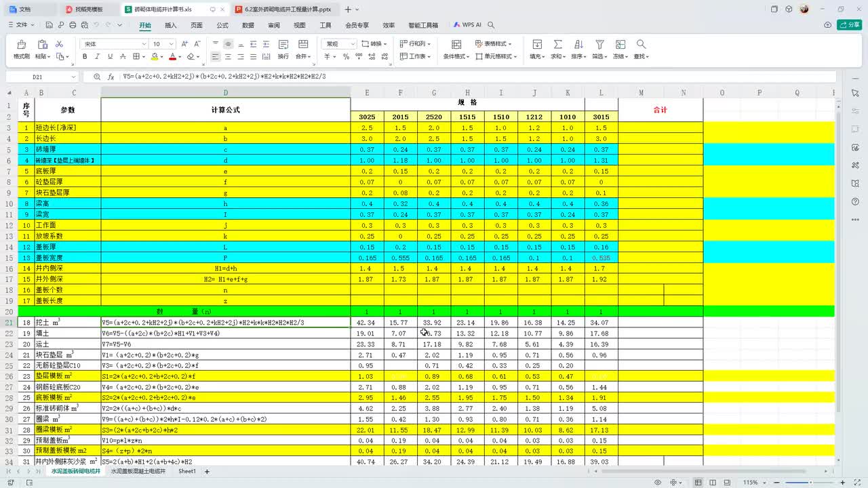Viewport: 868px width, 488px height.
Task: Open the number format 常规 dropdown
Action: [352, 44]
